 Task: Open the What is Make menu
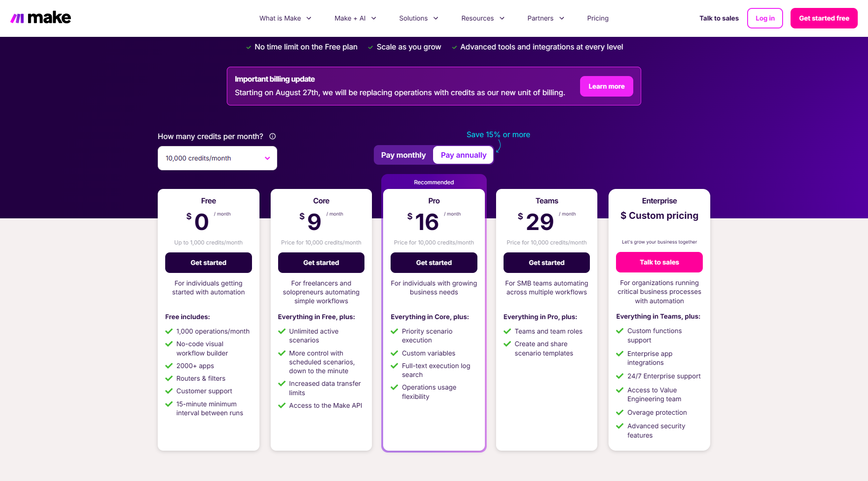pos(285,18)
